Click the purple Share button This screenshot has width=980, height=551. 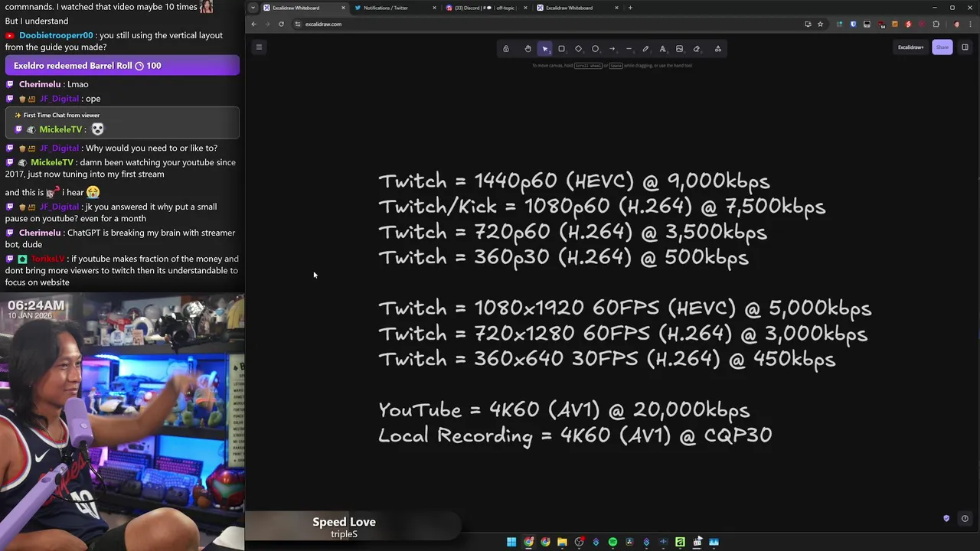942,47
